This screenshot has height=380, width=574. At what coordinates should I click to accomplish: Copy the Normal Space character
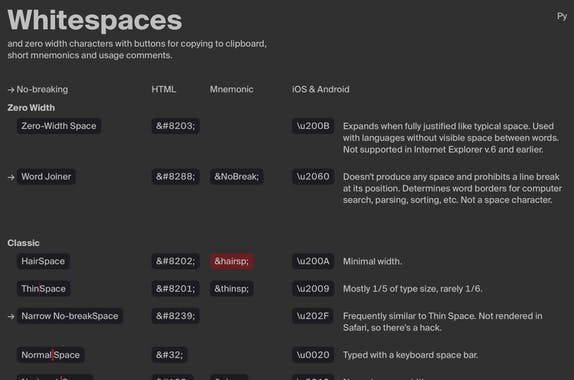(51, 355)
